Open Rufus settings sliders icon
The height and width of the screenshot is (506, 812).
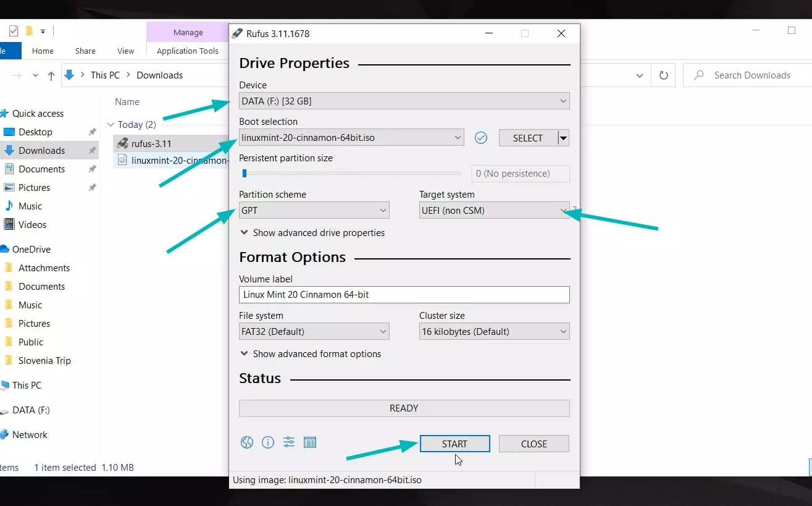(289, 442)
